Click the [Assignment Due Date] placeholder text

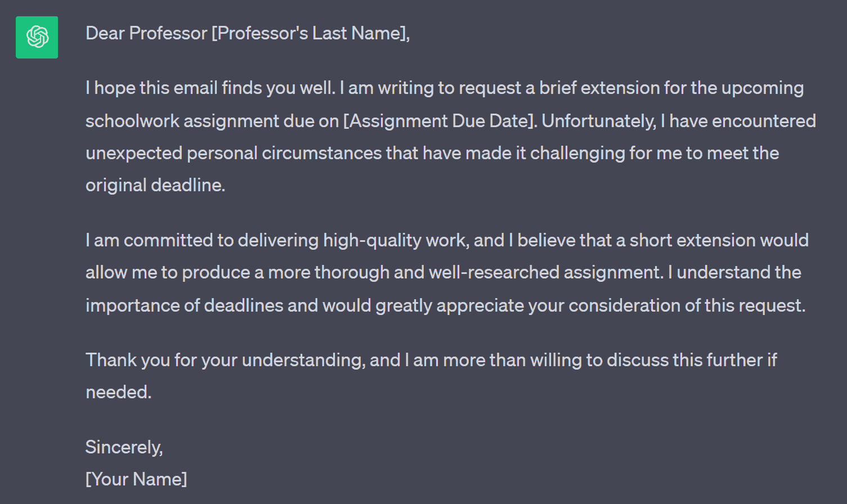tap(440, 121)
